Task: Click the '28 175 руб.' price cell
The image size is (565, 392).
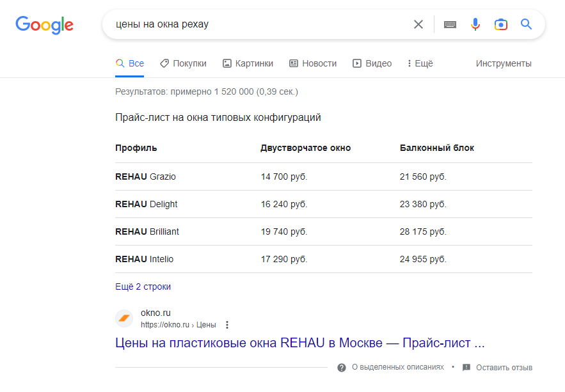Action: click(x=423, y=231)
